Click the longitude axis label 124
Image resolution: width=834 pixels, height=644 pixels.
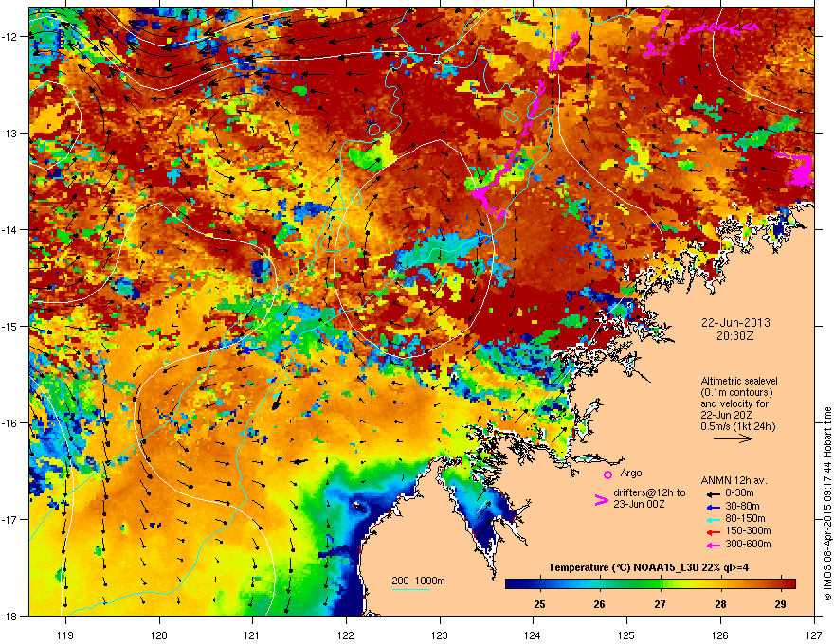(533, 635)
